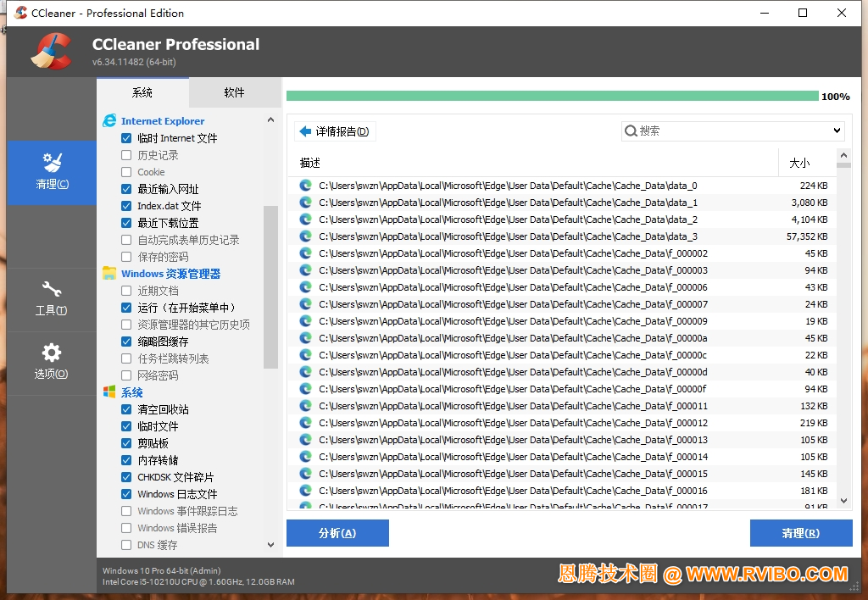Click the 分析(A) analyze button
The height and width of the screenshot is (600, 868).
[337, 533]
